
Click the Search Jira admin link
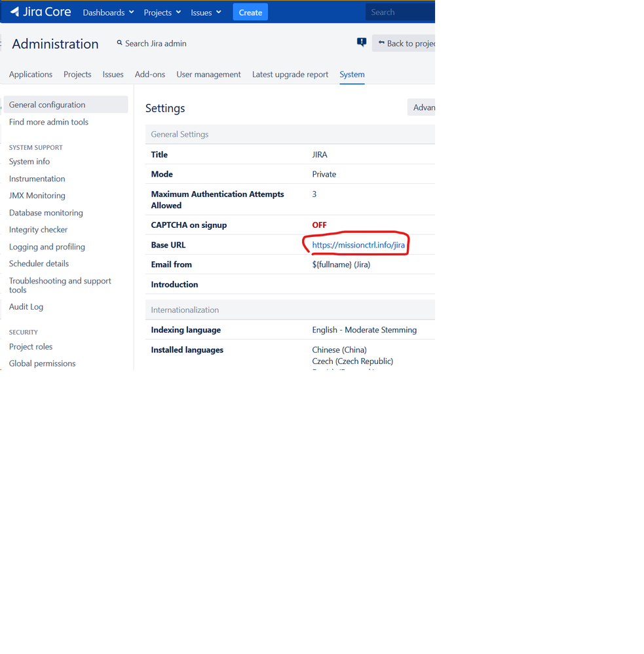[156, 43]
